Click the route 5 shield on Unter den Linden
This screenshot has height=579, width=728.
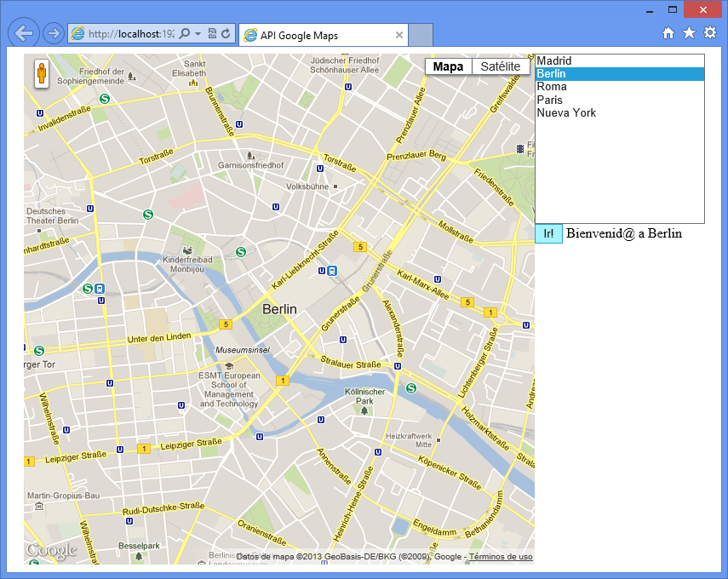tap(226, 324)
